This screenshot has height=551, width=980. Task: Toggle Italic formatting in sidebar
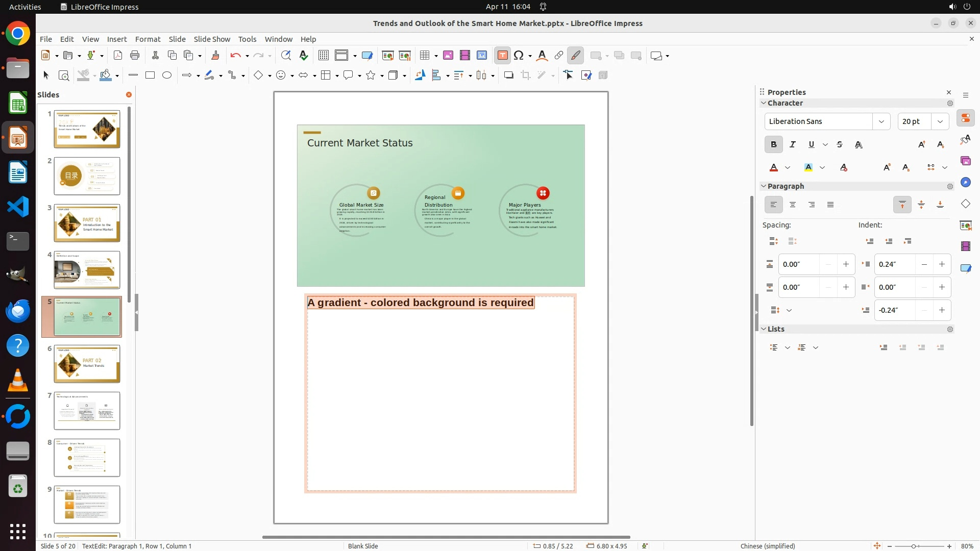click(x=793, y=145)
